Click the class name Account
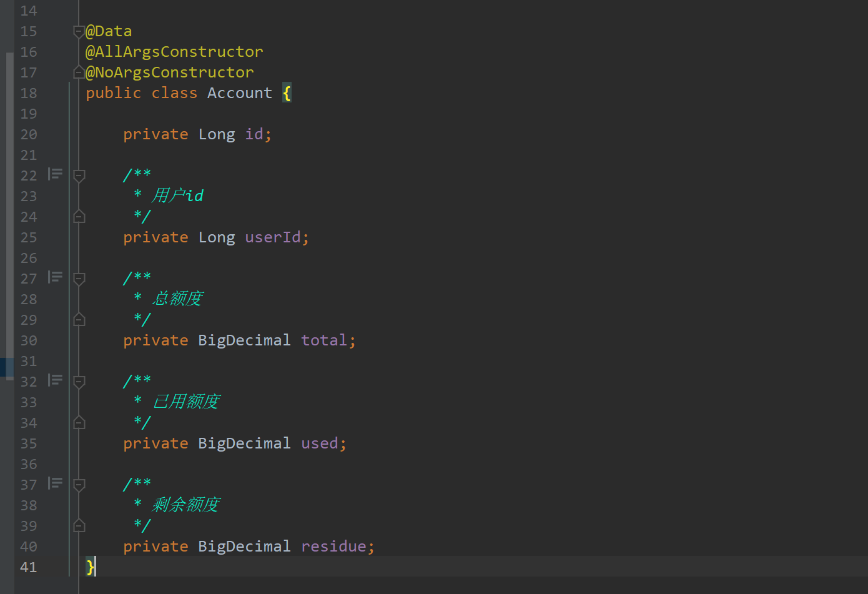 240,93
